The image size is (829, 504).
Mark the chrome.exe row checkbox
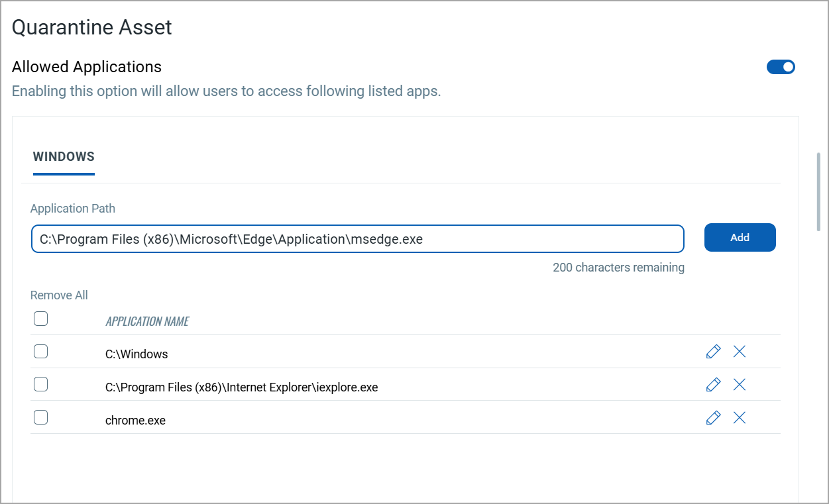(x=40, y=417)
